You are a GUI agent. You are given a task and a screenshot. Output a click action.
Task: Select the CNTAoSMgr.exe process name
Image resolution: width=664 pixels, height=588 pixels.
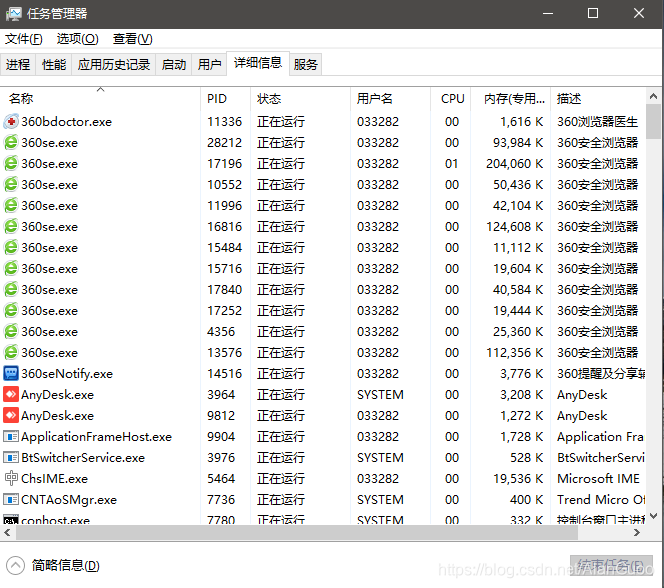click(69, 500)
